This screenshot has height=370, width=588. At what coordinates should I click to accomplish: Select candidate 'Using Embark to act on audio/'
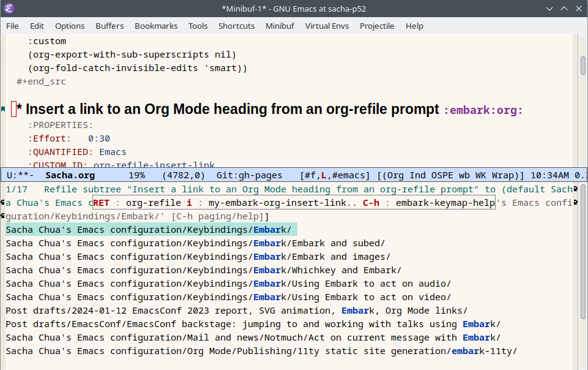tap(228, 284)
